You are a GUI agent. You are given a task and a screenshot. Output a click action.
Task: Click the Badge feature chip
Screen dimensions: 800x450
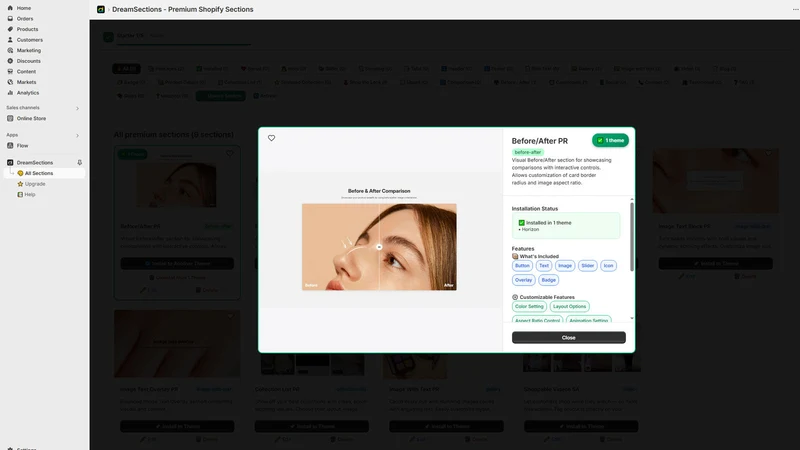click(548, 280)
